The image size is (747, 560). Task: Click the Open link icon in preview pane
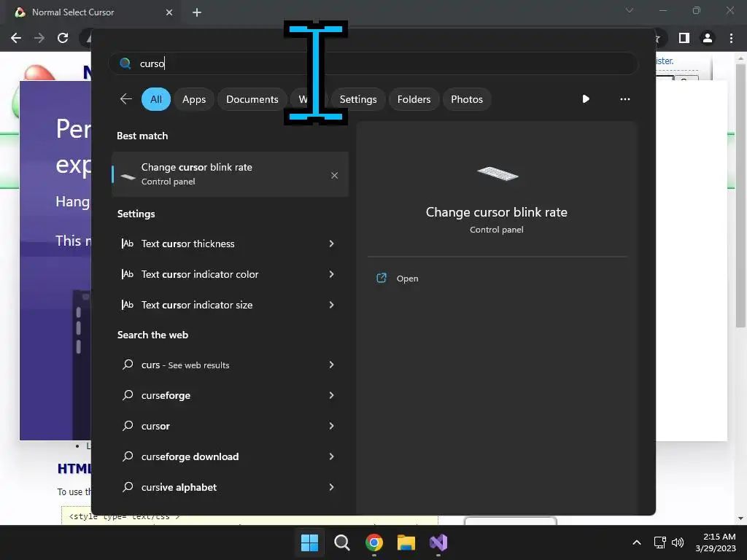tap(382, 278)
